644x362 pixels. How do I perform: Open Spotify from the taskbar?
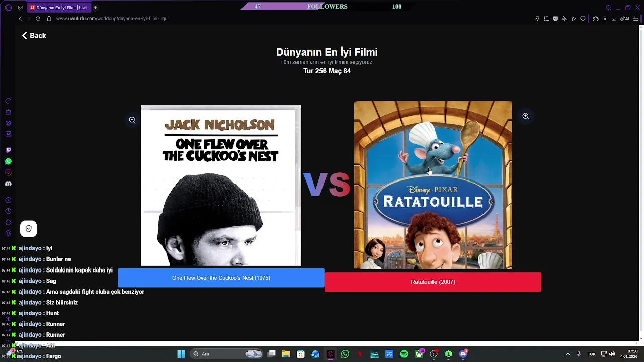coord(404,354)
